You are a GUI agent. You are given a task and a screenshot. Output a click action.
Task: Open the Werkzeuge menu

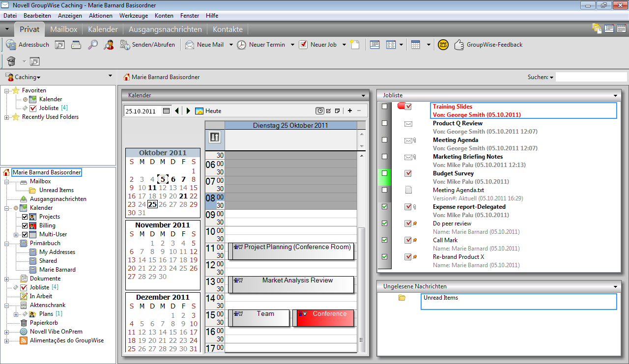(x=134, y=16)
